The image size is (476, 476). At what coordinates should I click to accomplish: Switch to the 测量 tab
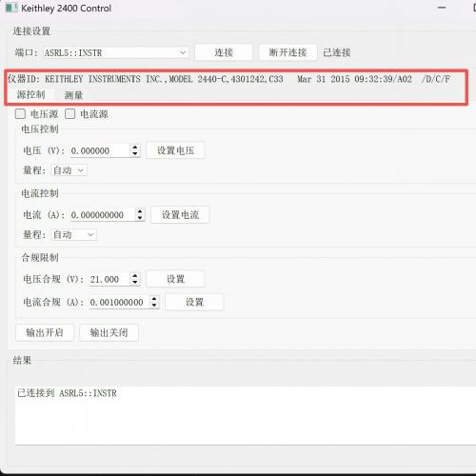[73, 95]
